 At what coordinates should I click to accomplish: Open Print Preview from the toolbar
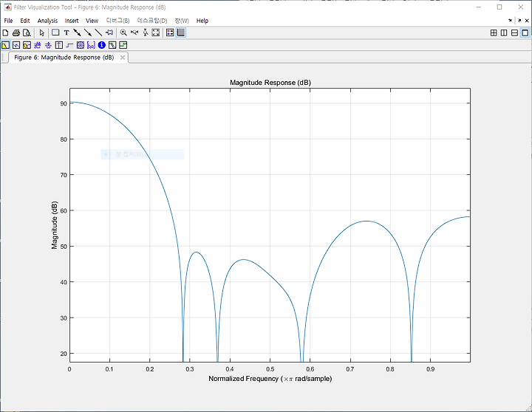[27, 33]
